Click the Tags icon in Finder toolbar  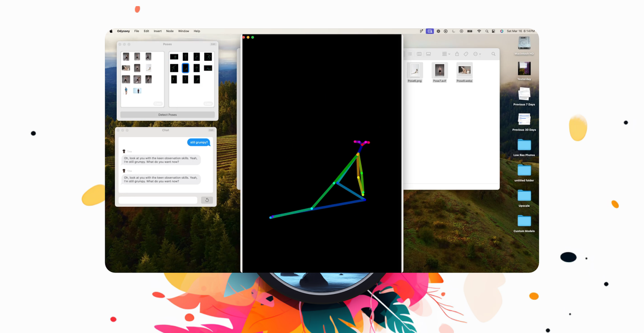coord(466,54)
